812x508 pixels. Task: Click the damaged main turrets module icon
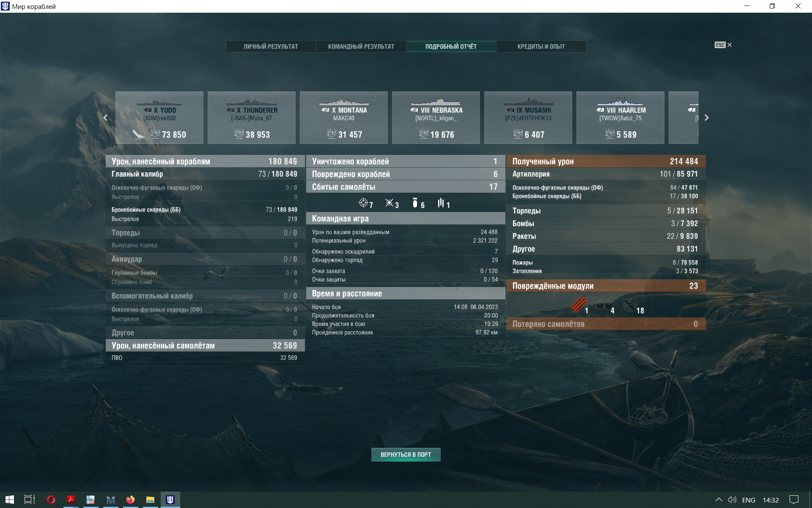pos(604,305)
